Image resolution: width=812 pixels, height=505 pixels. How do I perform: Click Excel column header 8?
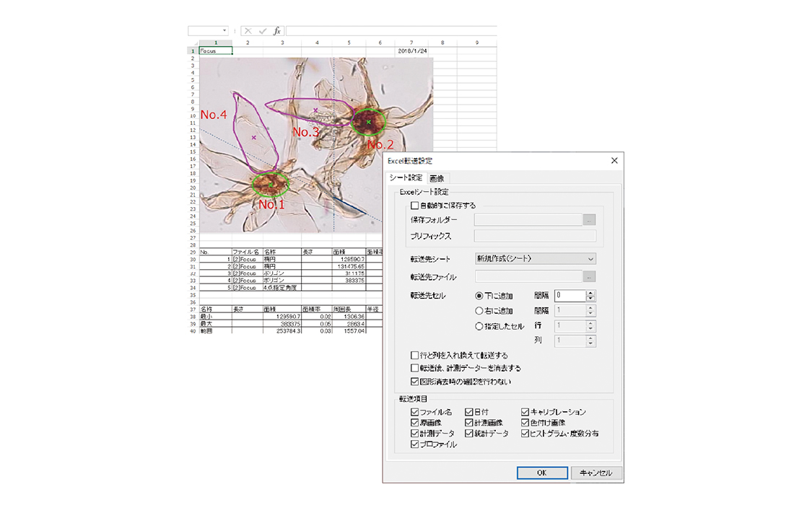[x=442, y=43]
